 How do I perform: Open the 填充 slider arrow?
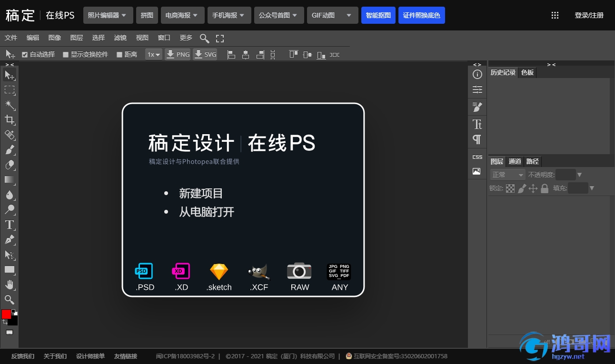[592, 188]
